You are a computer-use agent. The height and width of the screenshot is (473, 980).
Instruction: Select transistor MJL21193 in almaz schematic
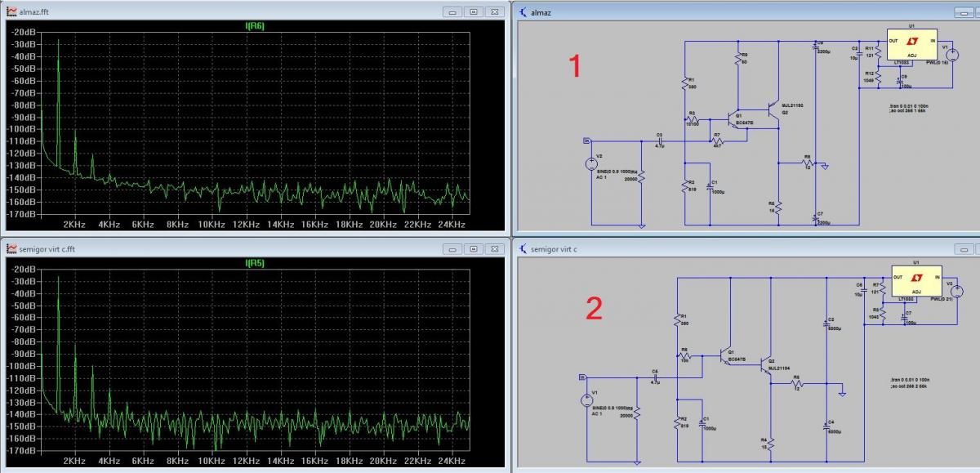click(773, 109)
